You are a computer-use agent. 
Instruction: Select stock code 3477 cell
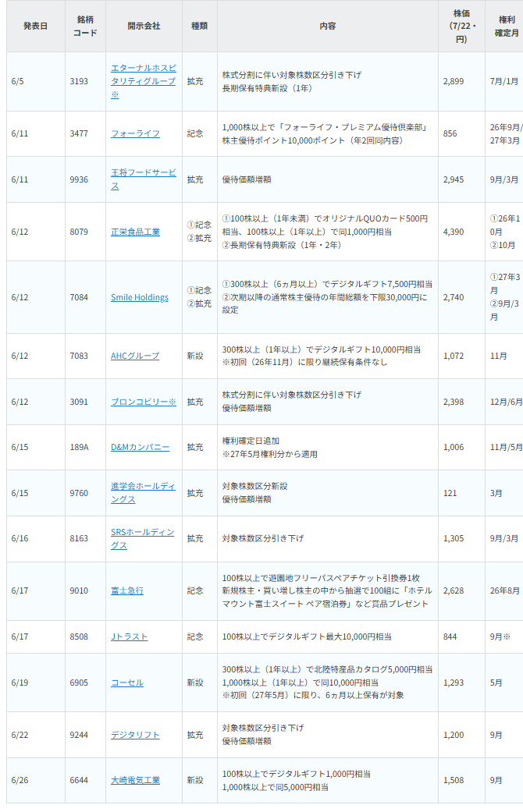click(x=85, y=133)
